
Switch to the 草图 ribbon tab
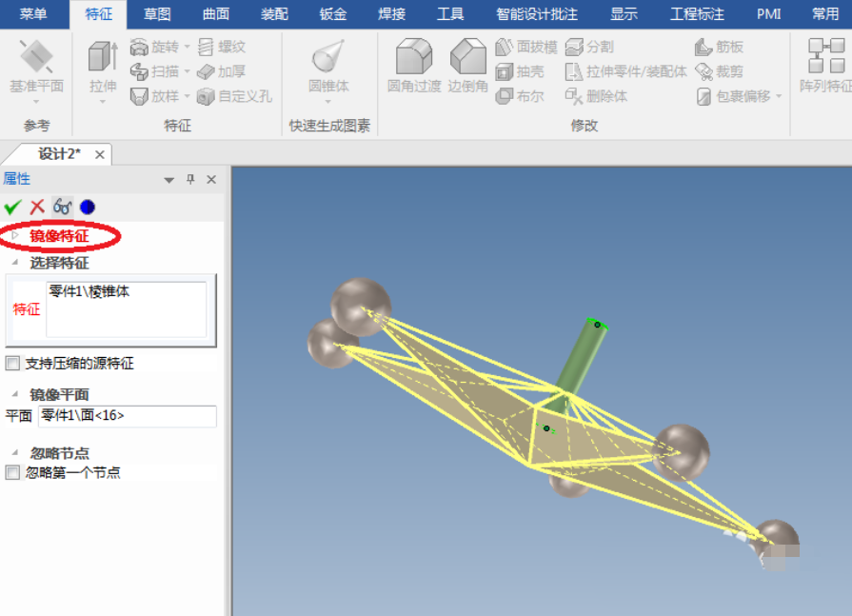[155, 14]
